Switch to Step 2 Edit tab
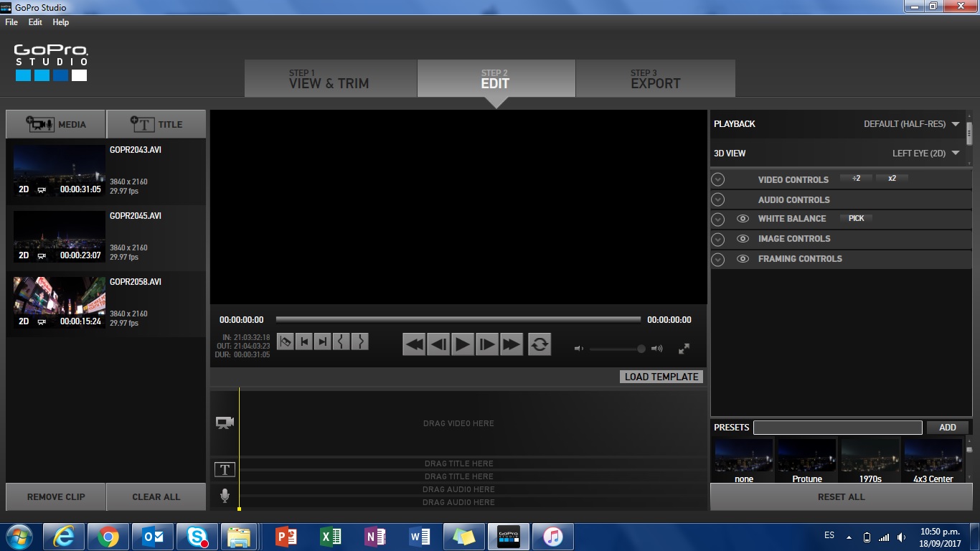The height and width of the screenshot is (551, 980). [x=496, y=78]
